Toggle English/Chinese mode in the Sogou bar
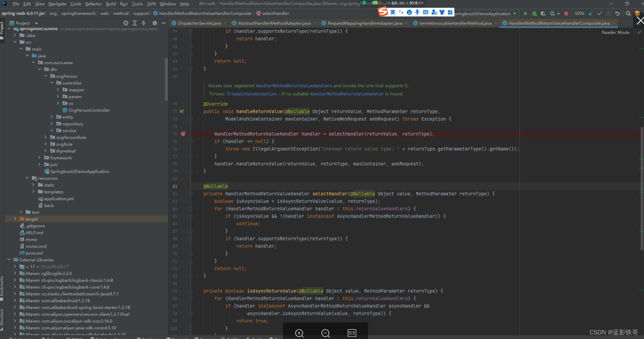The height and width of the screenshot is (339, 644). click(x=393, y=12)
